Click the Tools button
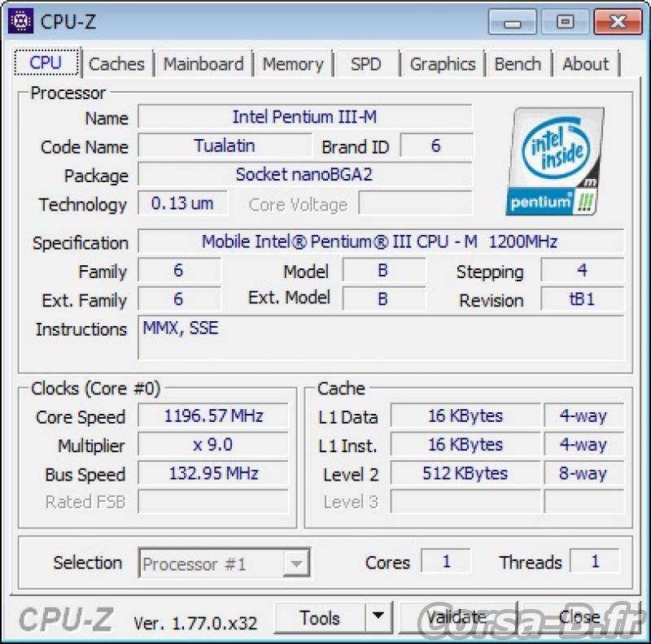The height and width of the screenshot is (644, 651). [320, 617]
